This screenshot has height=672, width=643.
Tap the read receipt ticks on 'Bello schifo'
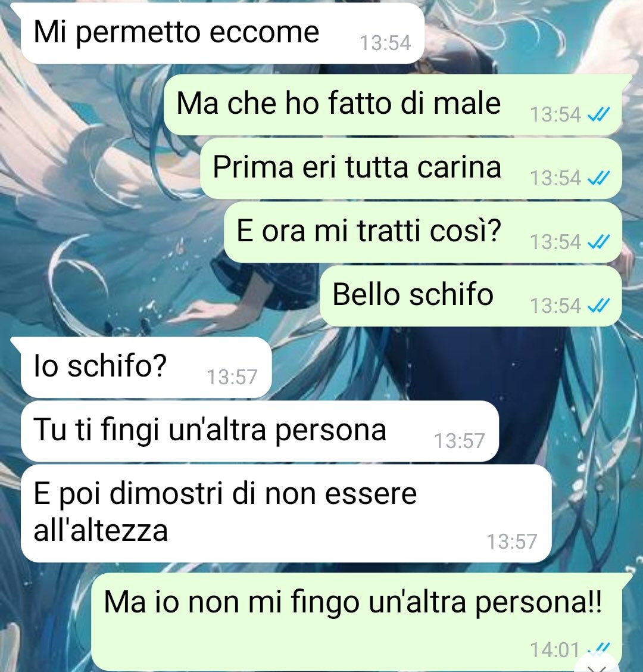pyautogui.click(x=598, y=306)
